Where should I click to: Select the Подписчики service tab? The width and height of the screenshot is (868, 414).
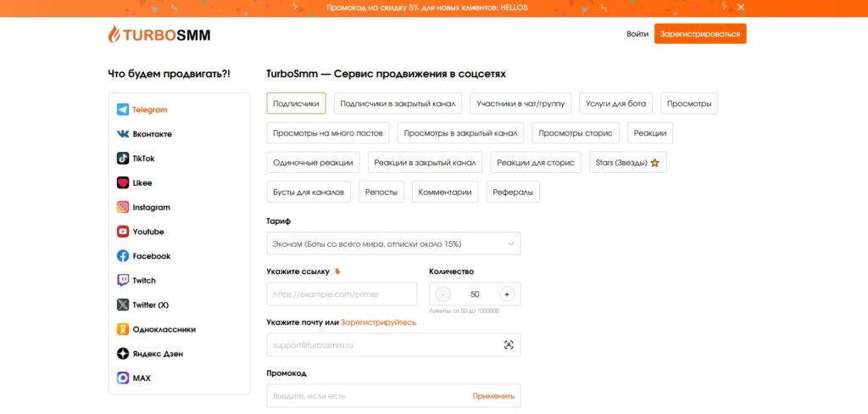[x=296, y=103]
